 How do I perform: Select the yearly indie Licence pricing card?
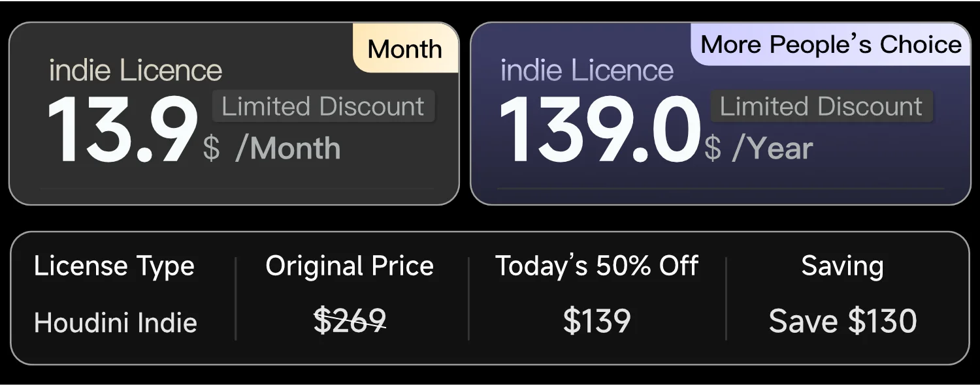(719, 111)
